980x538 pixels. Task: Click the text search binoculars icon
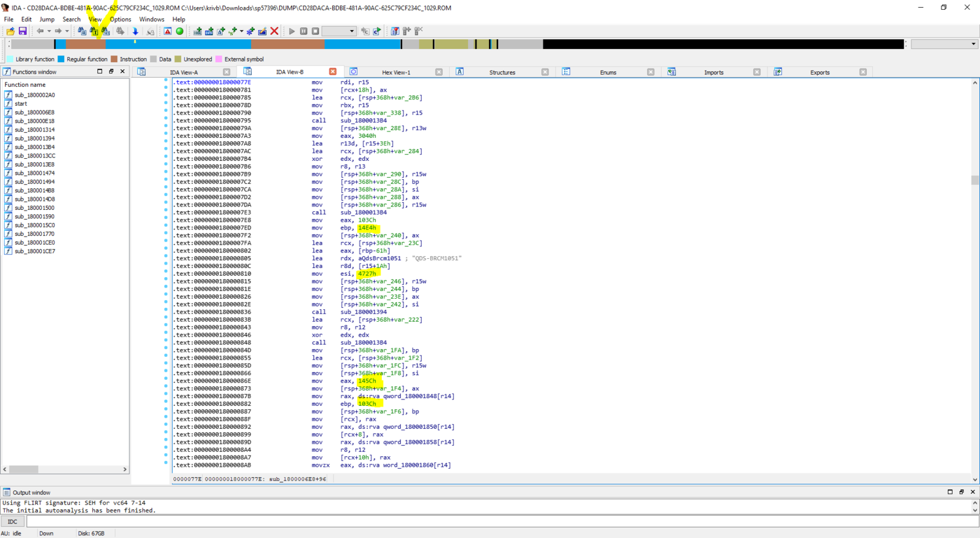tap(94, 31)
